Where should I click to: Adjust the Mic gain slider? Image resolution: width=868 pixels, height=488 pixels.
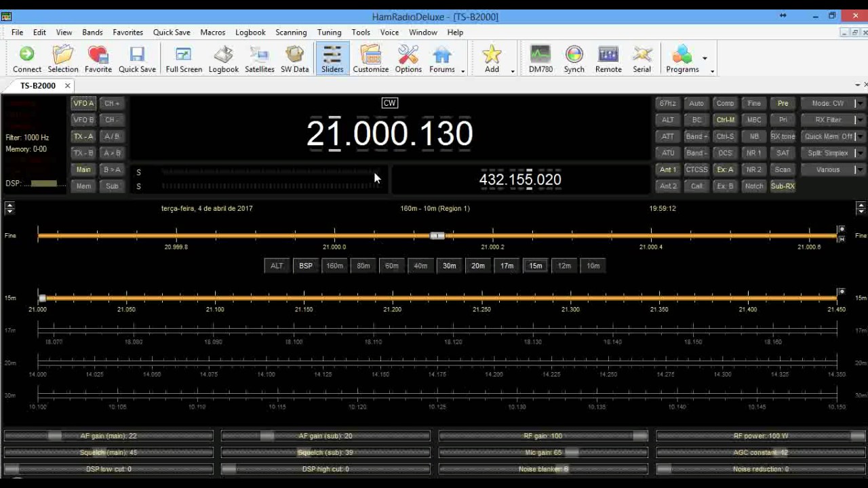(x=543, y=452)
